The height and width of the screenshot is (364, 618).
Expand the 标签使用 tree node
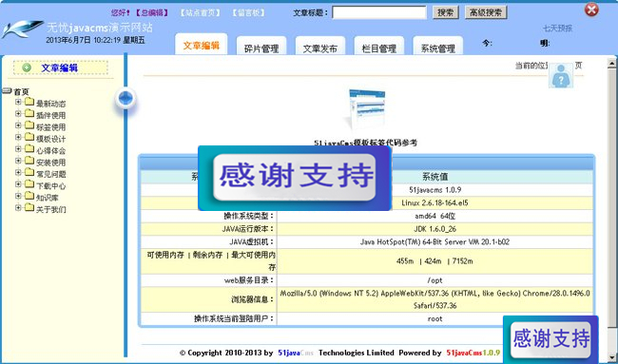click(18, 125)
